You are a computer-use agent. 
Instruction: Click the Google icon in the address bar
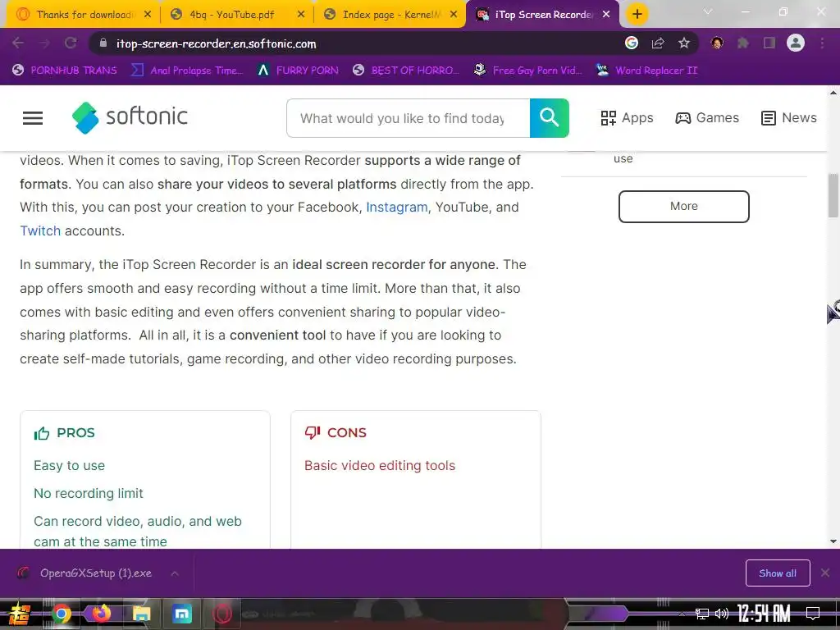[x=632, y=43]
